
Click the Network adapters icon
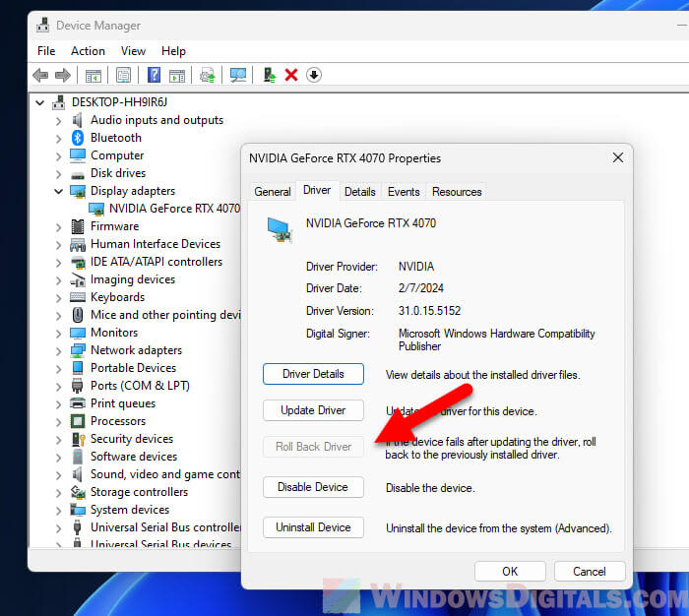tap(78, 350)
